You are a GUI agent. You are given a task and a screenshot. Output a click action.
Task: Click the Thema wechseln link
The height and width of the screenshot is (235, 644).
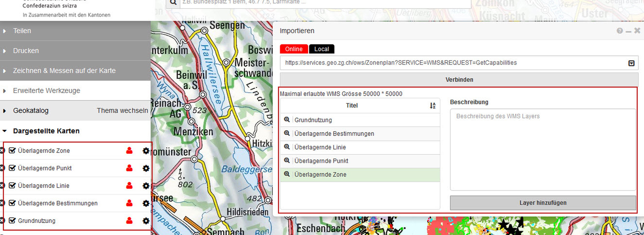pos(122,111)
